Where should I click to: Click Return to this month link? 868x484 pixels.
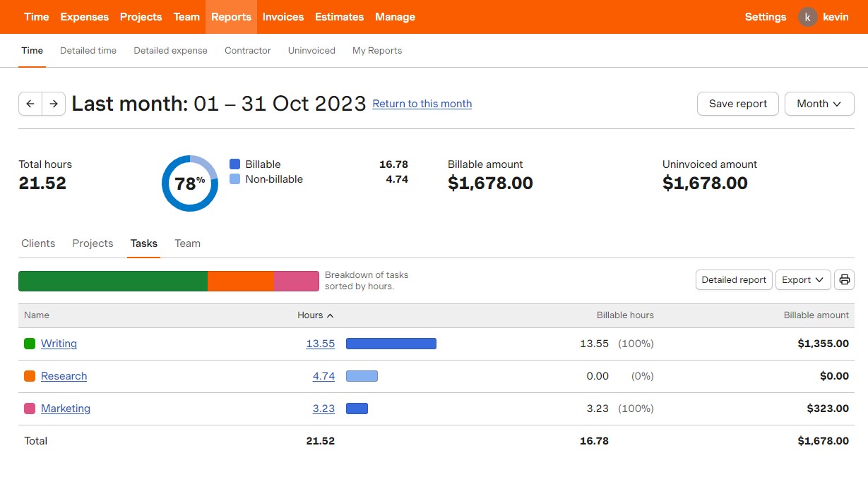coord(422,104)
